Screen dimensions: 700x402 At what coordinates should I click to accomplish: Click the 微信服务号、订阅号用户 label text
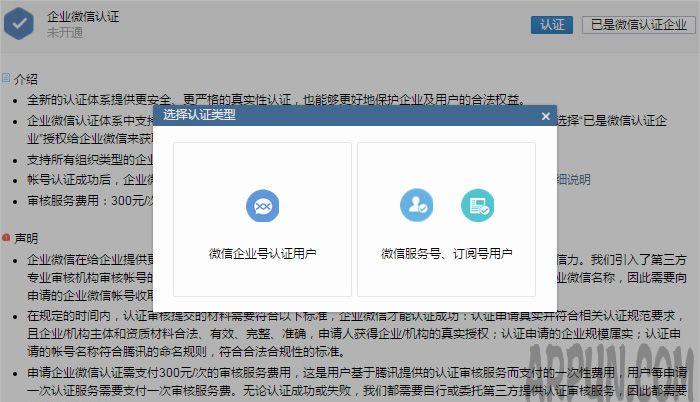(446, 253)
